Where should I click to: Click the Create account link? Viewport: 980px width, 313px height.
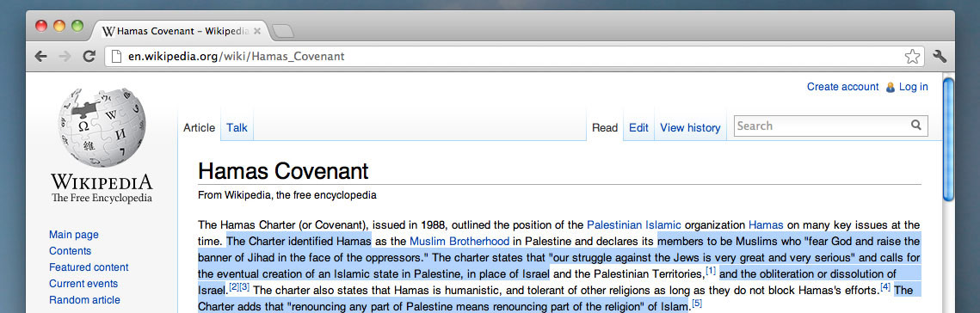point(842,87)
